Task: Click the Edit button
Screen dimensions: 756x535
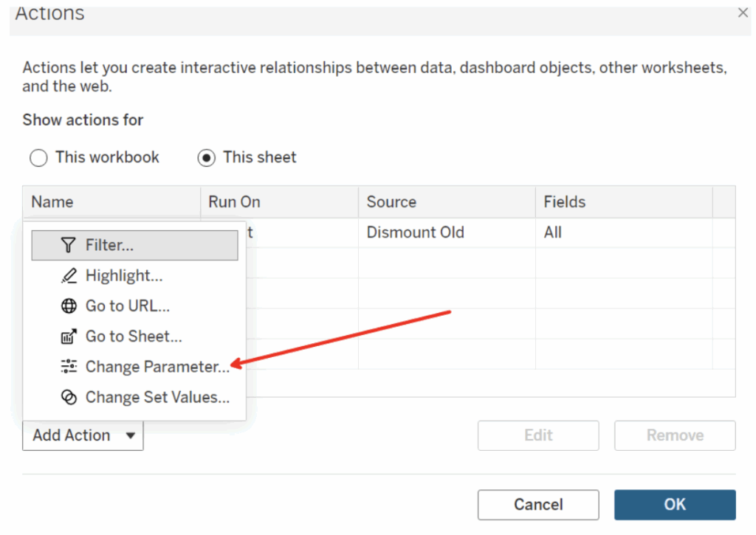Action: [538, 435]
